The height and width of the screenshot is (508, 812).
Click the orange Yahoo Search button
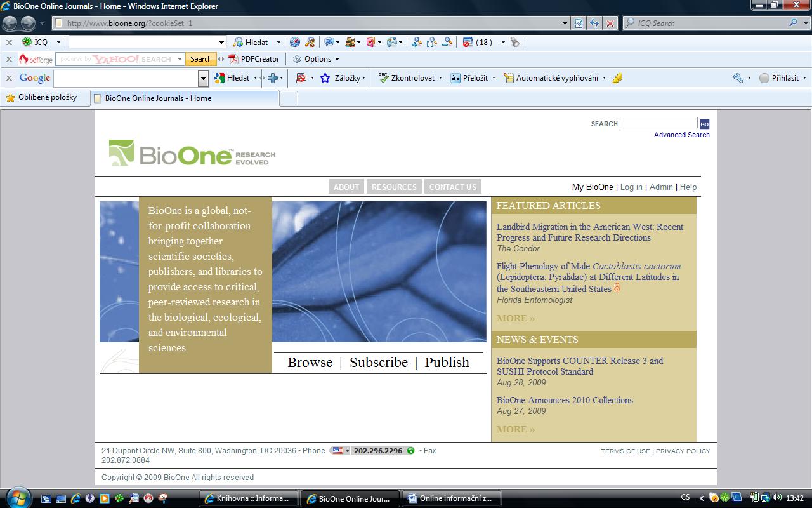coord(200,59)
